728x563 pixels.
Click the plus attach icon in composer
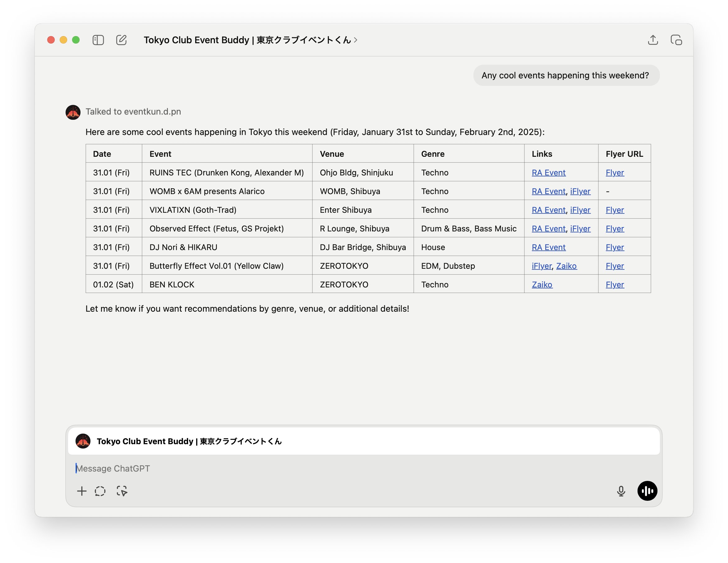coord(82,491)
